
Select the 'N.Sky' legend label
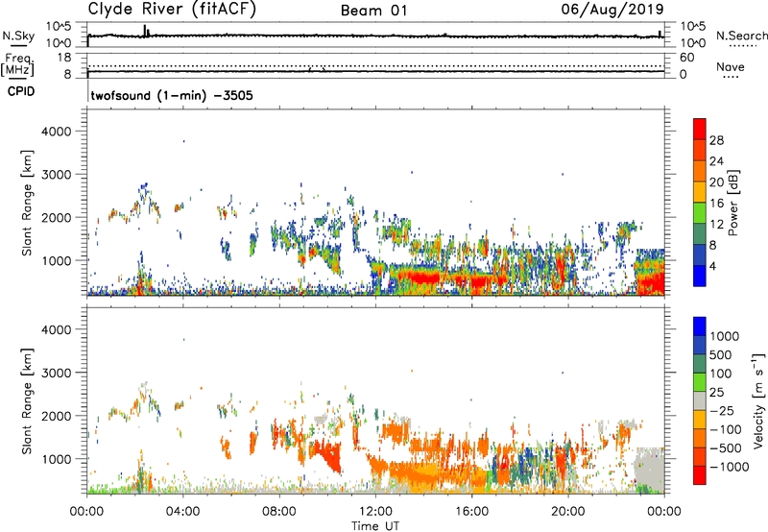18,36
